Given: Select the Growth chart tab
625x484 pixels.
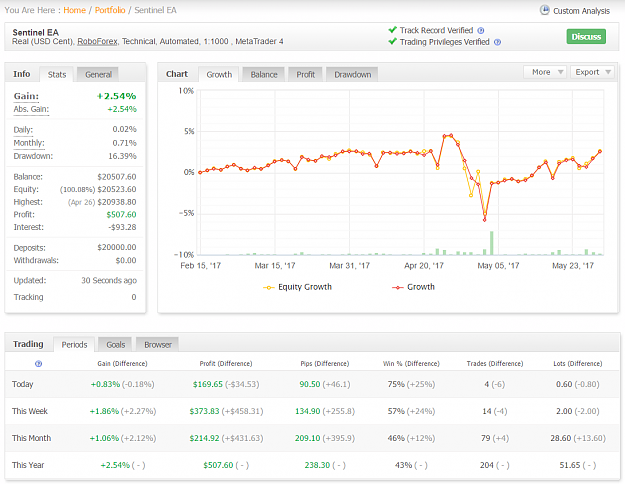Looking at the screenshot, I should pyautogui.click(x=219, y=75).
